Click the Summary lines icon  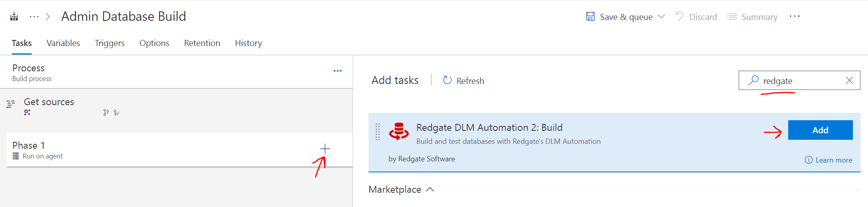[x=732, y=17]
